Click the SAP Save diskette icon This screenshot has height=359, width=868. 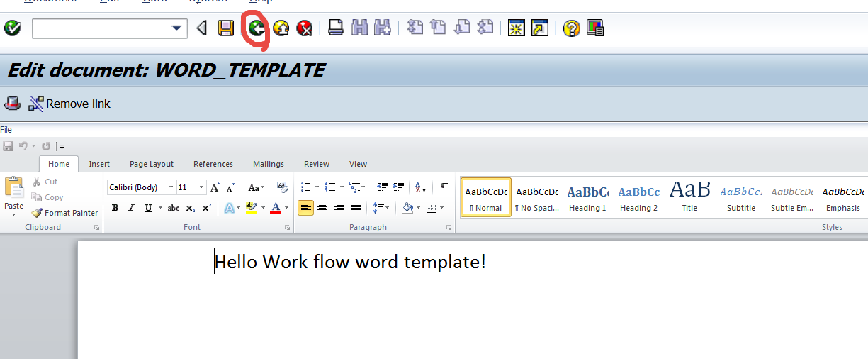pyautogui.click(x=225, y=28)
